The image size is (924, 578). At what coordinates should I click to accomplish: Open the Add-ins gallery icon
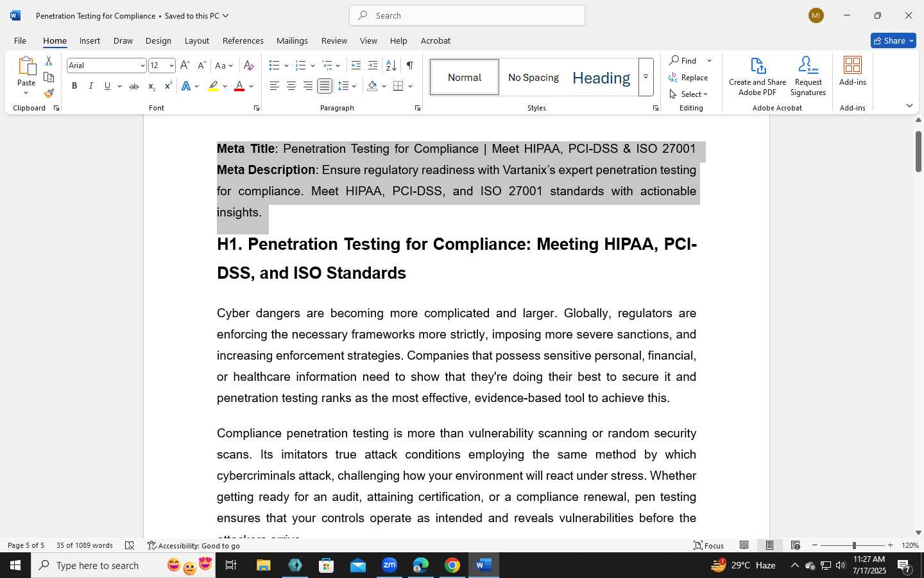(x=853, y=71)
